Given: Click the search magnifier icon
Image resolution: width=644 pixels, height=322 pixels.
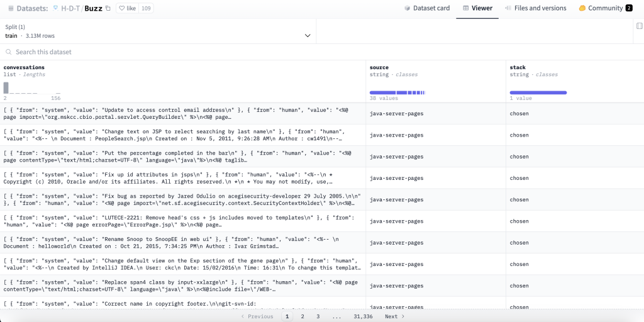Looking at the screenshot, I should (x=9, y=52).
